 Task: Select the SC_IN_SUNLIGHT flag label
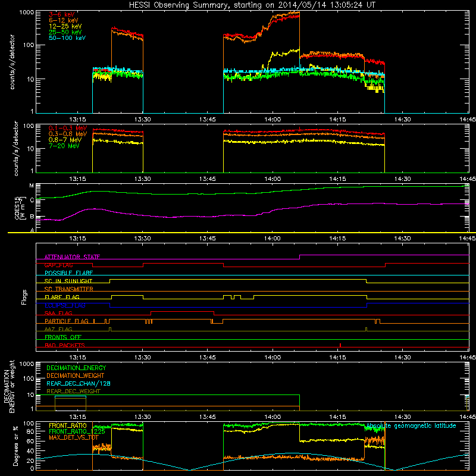[68, 281]
